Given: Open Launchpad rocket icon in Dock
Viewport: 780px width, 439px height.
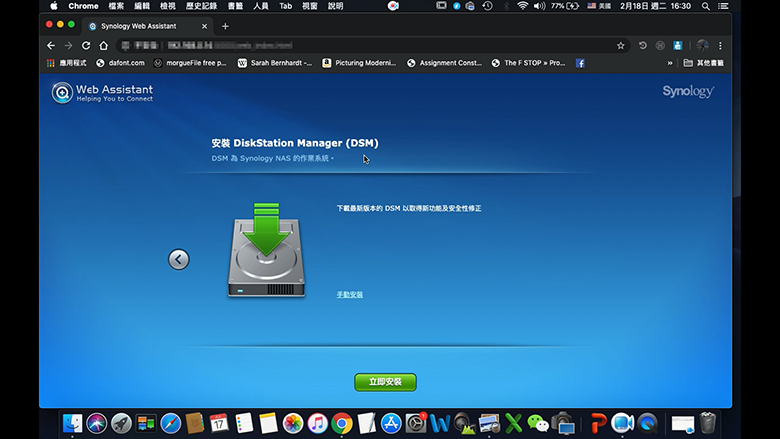Looking at the screenshot, I should 121,424.
